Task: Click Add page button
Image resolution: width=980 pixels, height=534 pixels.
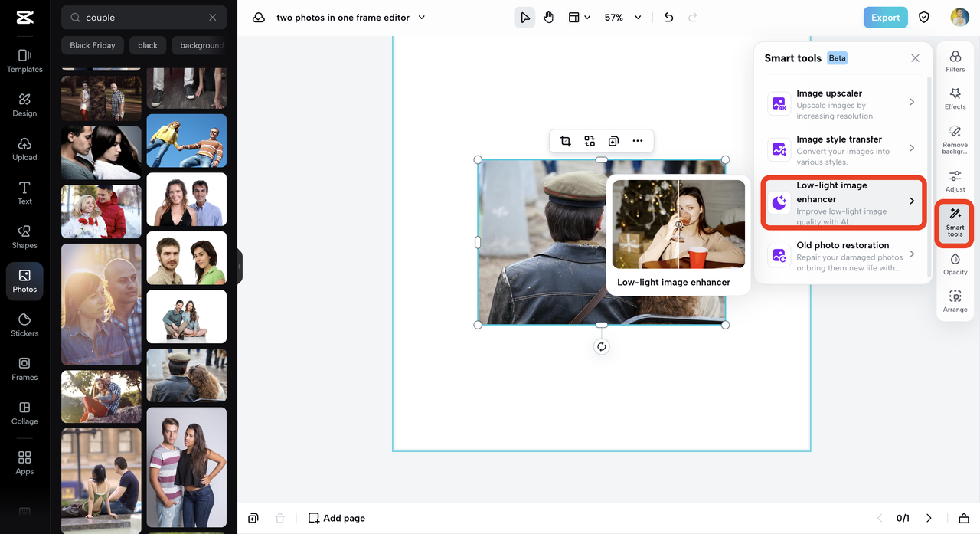Action: (x=337, y=518)
